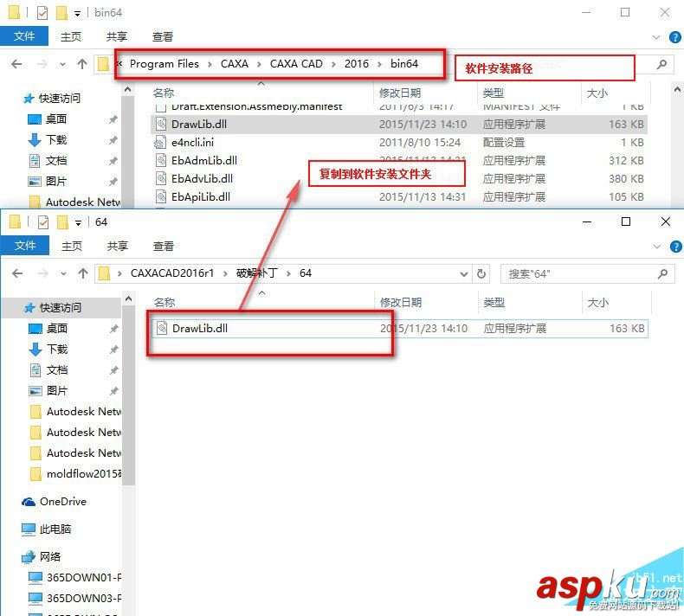Viewport: 684px width, 616px height.
Task: Click the 破解补丁 breadcrumb segment
Action: click(x=257, y=273)
